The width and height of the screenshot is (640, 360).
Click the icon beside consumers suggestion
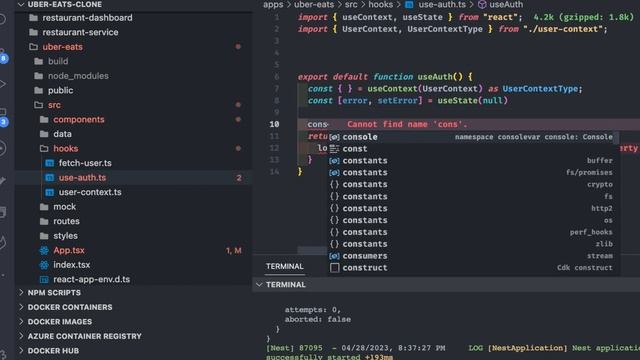coord(334,256)
